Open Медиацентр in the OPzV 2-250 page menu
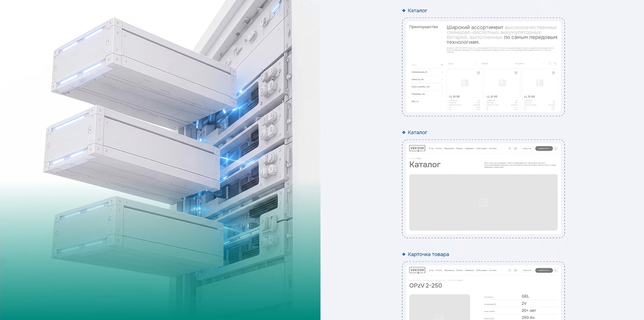This screenshot has width=644, height=320. pos(449,270)
